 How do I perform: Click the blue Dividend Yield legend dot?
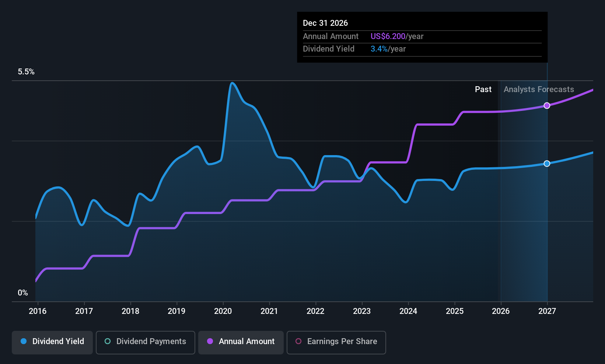point(24,342)
